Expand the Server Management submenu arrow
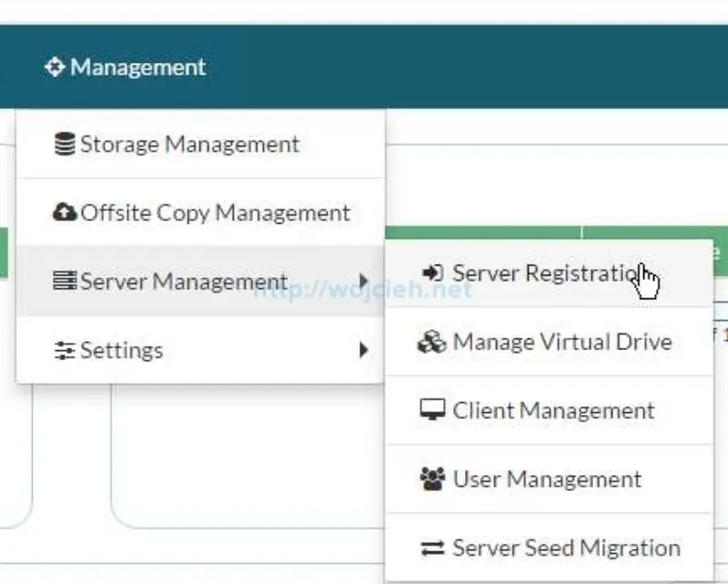The width and height of the screenshot is (728, 584). pyautogui.click(x=365, y=281)
